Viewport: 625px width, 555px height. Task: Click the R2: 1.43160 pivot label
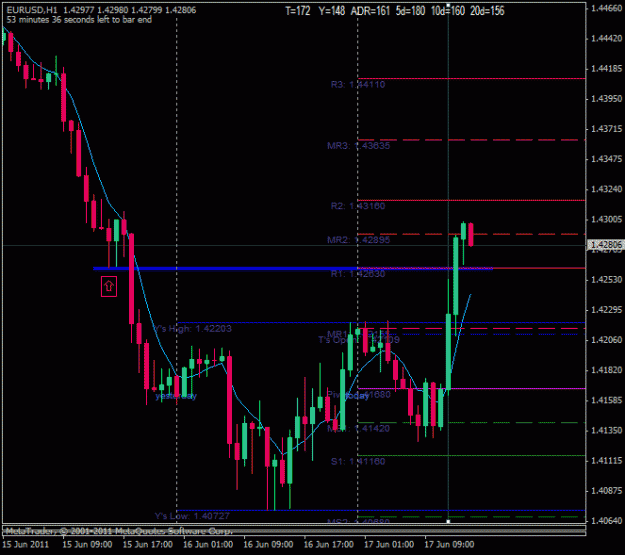358,206
